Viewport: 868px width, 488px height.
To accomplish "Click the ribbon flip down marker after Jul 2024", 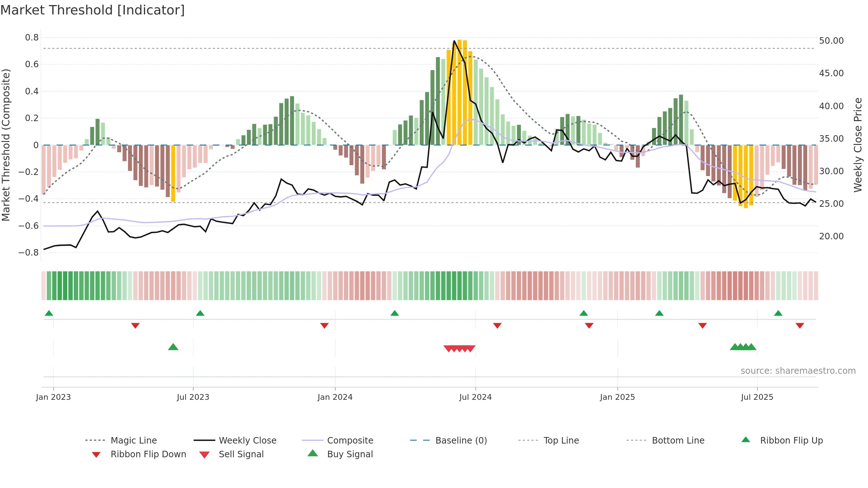I will coord(497,326).
